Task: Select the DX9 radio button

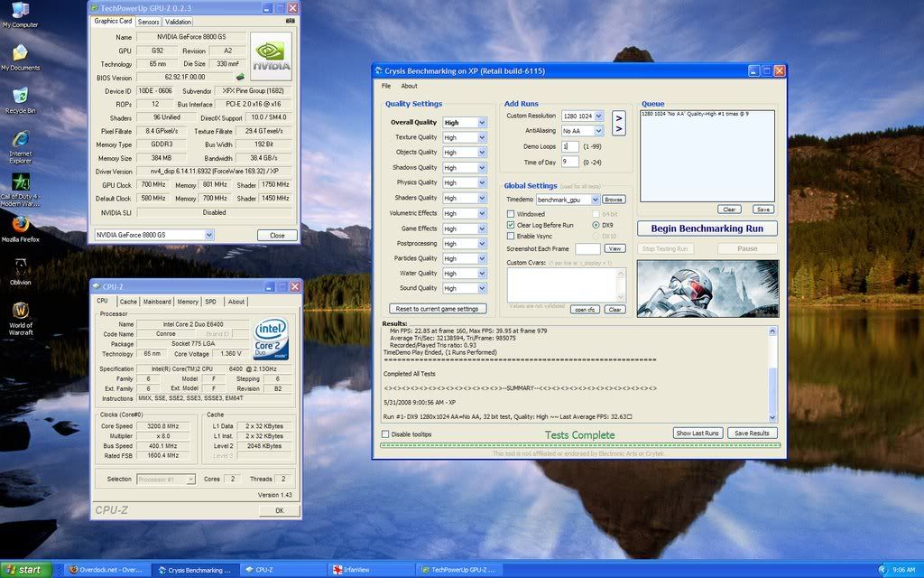Action: point(596,225)
